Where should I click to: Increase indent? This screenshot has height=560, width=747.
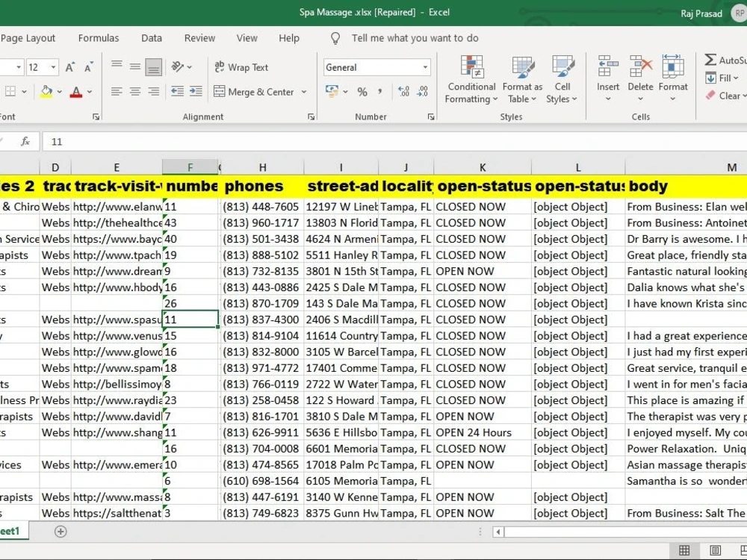196,91
